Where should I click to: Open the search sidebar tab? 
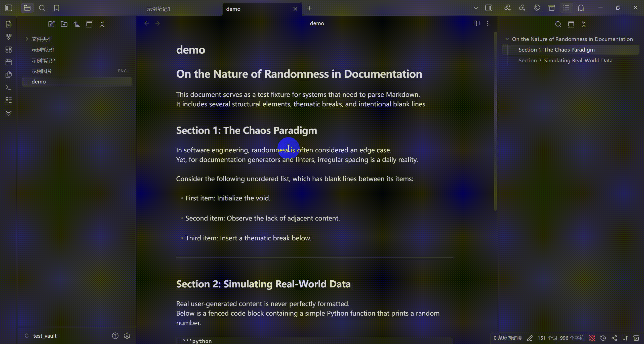[42, 8]
